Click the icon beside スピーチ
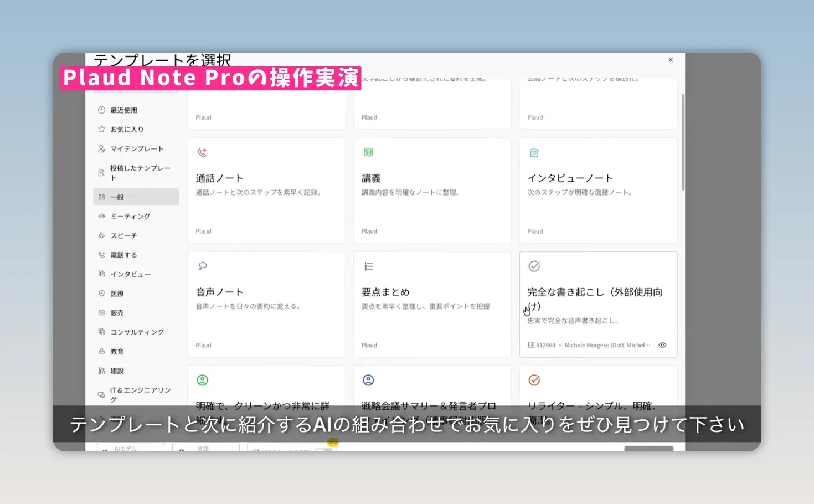 [101, 235]
